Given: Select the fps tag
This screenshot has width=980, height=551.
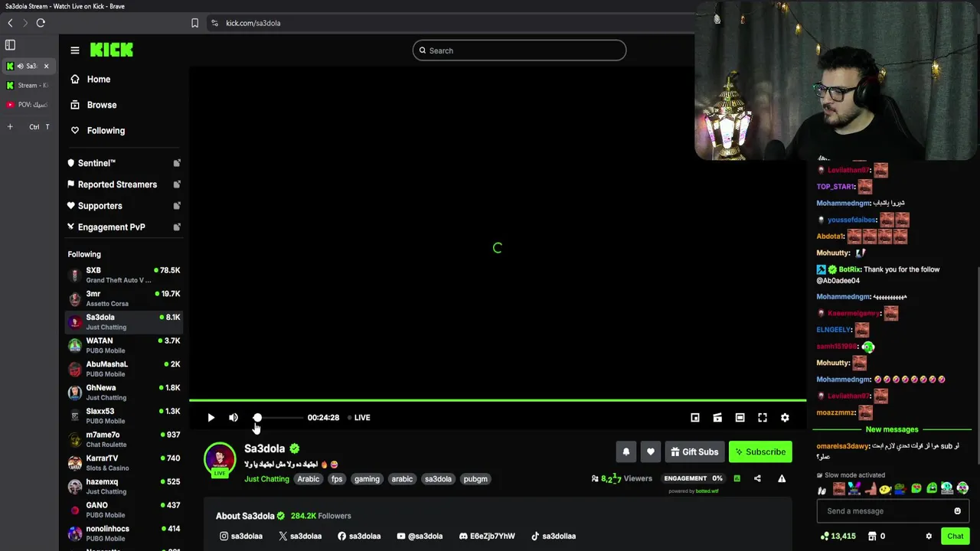Looking at the screenshot, I should [337, 479].
